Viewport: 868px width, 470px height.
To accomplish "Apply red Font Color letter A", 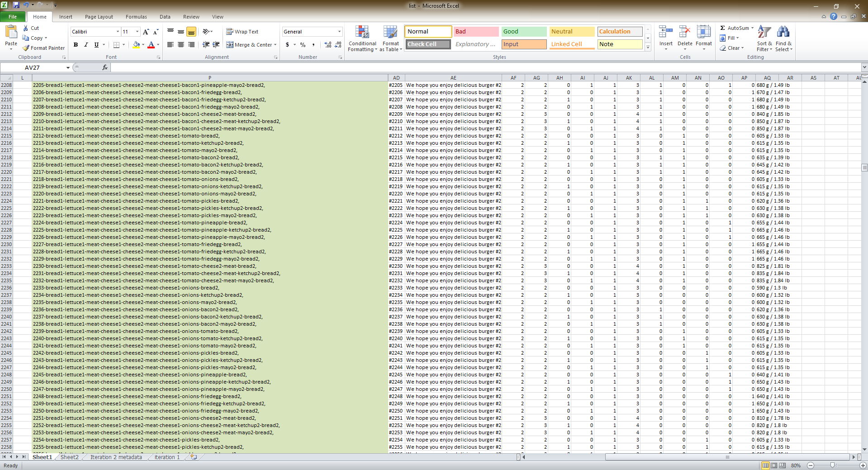I will (151, 45).
